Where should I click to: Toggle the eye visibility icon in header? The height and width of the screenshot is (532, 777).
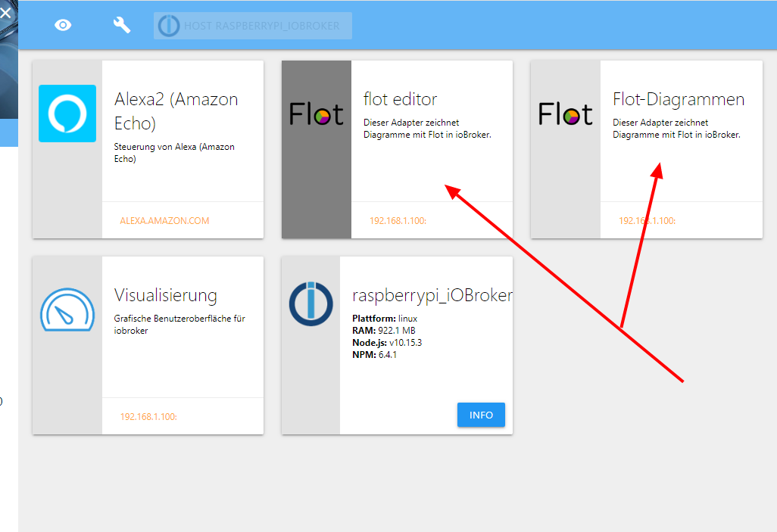[63, 25]
